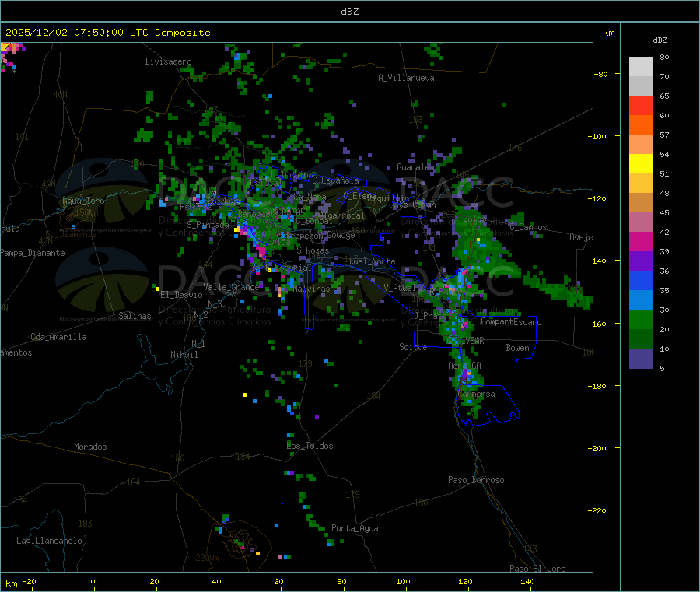Click the 'Valle_Grande' map label
700x592 pixels.
(x=231, y=287)
